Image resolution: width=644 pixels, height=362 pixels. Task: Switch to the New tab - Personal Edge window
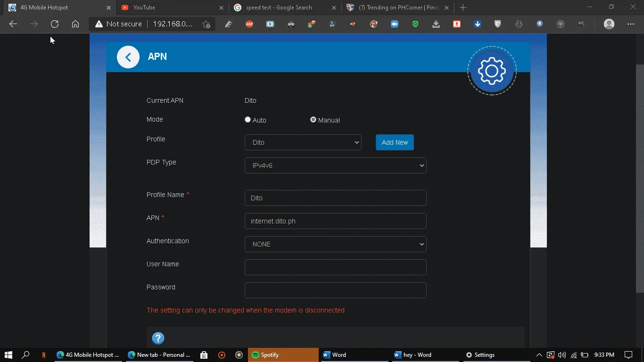coord(159,355)
